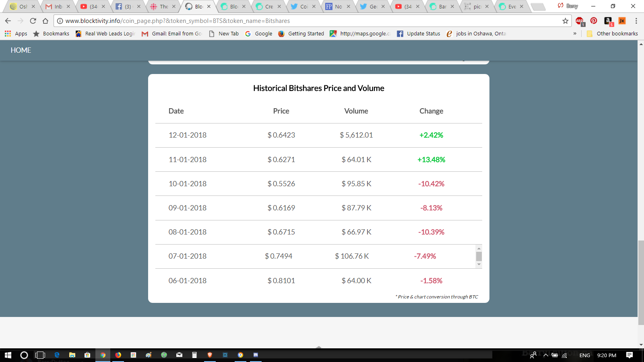Open the Update Status Facebook bookmark

click(419, 34)
